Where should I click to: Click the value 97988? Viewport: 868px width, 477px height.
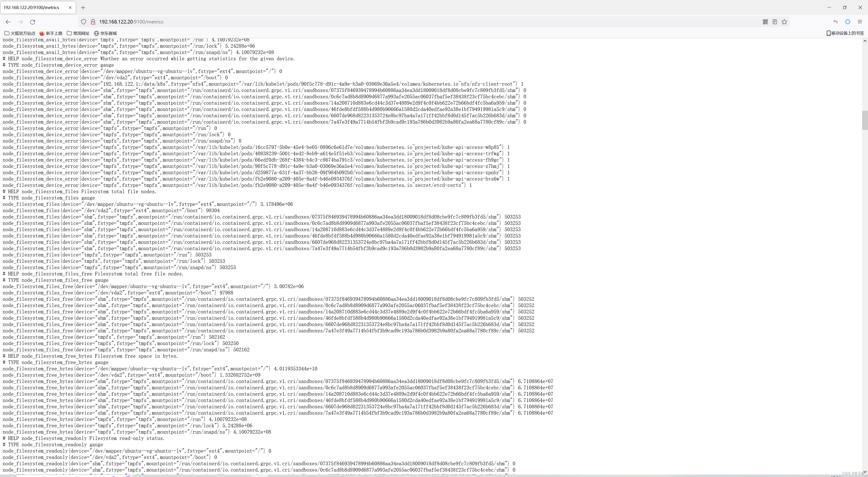[226, 293]
